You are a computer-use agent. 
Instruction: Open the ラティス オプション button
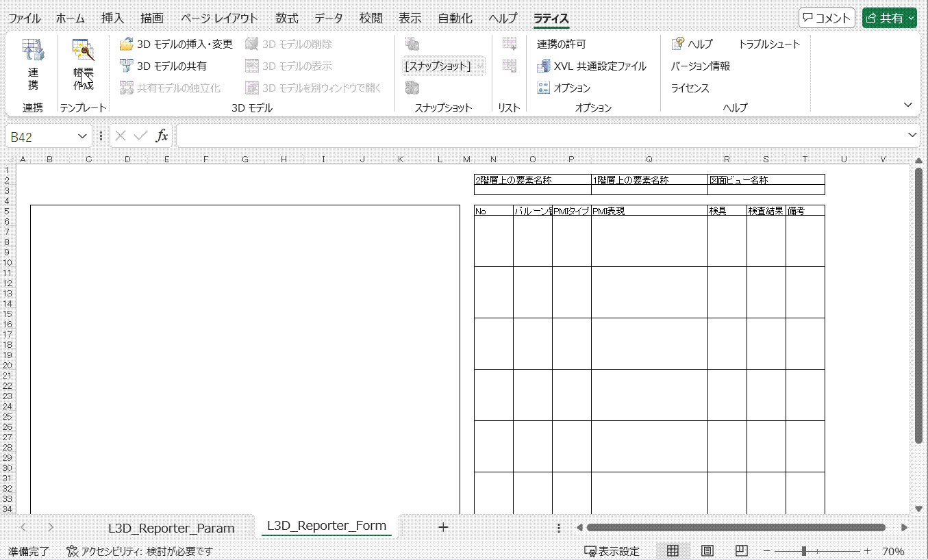tap(564, 88)
